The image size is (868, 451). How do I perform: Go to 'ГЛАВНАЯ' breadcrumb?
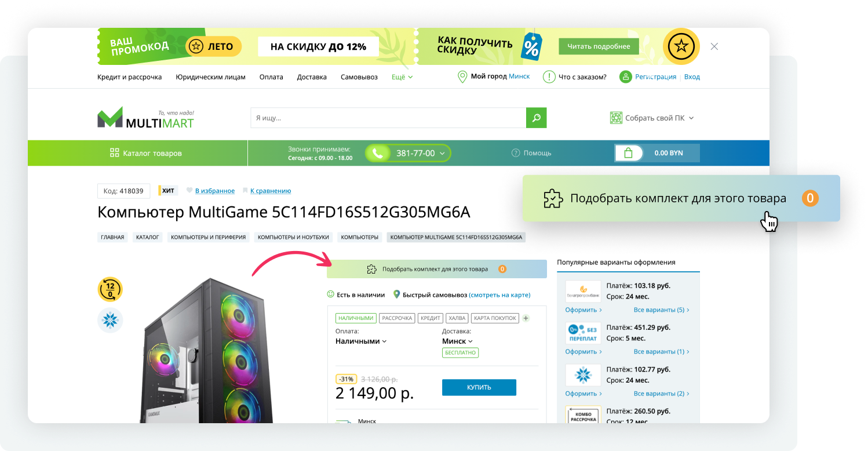(x=112, y=237)
